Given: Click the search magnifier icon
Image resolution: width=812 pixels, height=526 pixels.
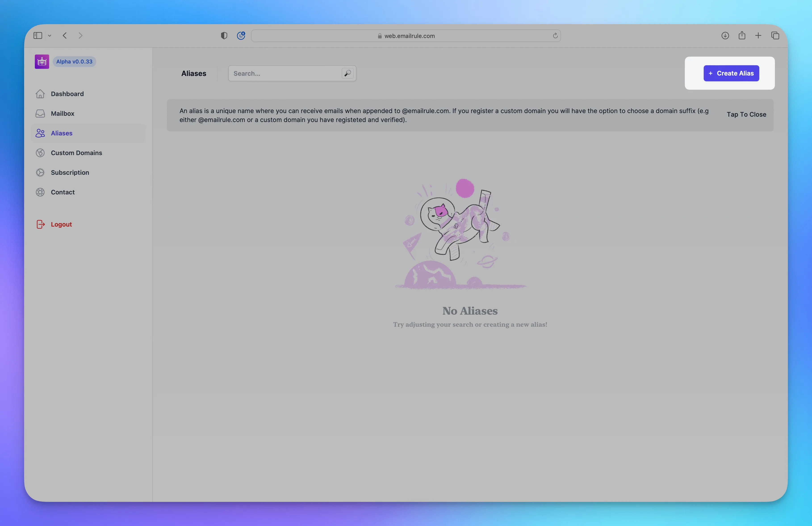Looking at the screenshot, I should point(347,73).
